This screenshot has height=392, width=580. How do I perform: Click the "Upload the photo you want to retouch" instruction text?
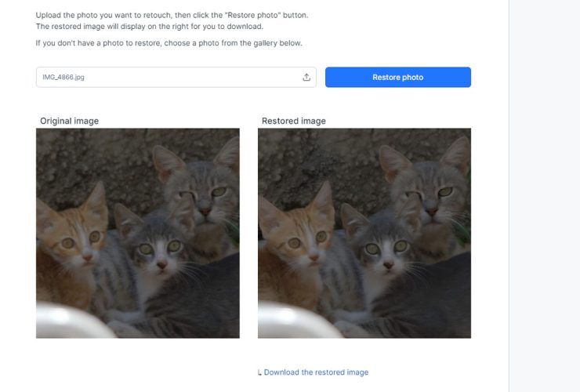[x=103, y=15]
